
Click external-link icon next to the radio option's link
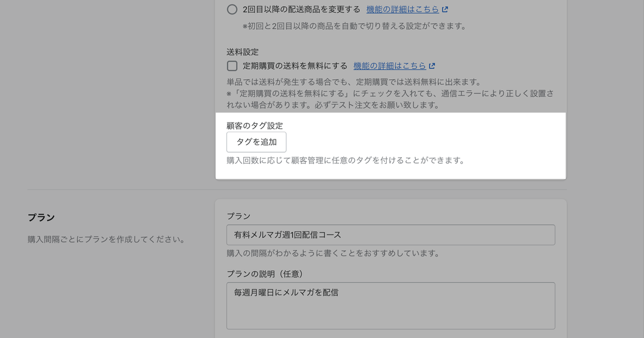pyautogui.click(x=445, y=10)
